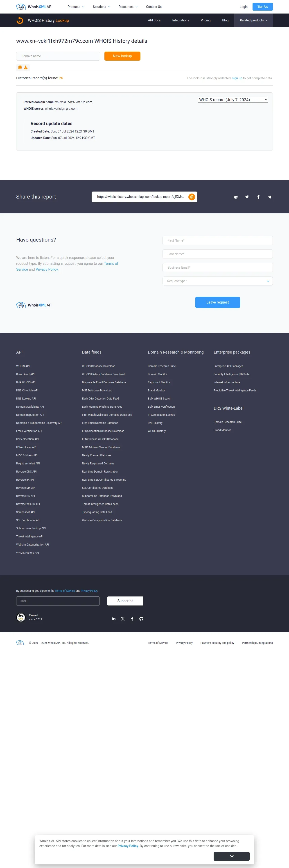This screenshot has width=289, height=868.
Task: Open Contact Us page
Action: (154, 7)
